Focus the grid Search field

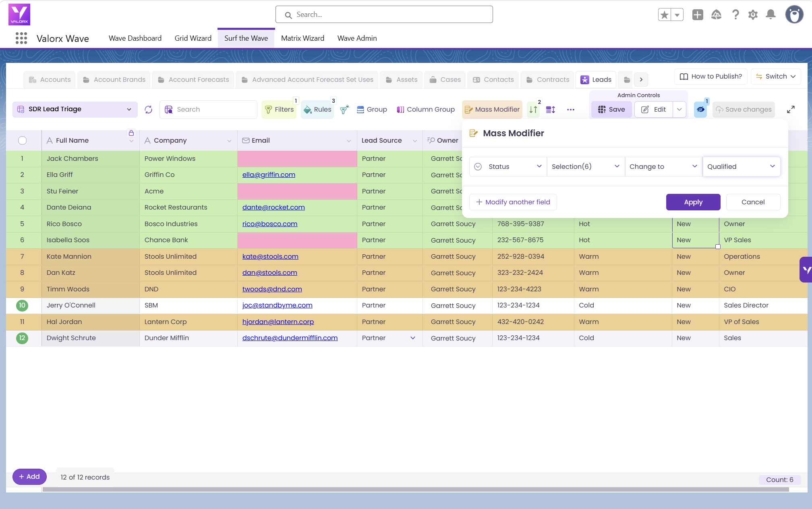(x=209, y=110)
